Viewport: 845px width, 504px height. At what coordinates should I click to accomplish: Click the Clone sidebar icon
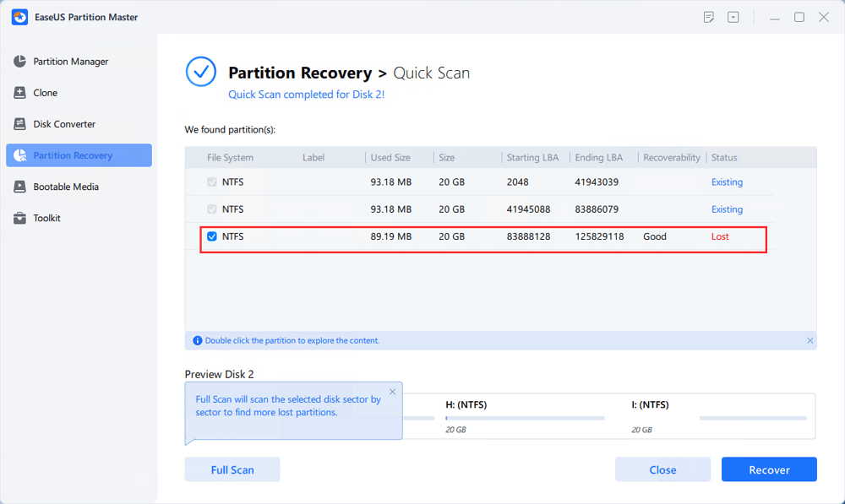[19, 93]
